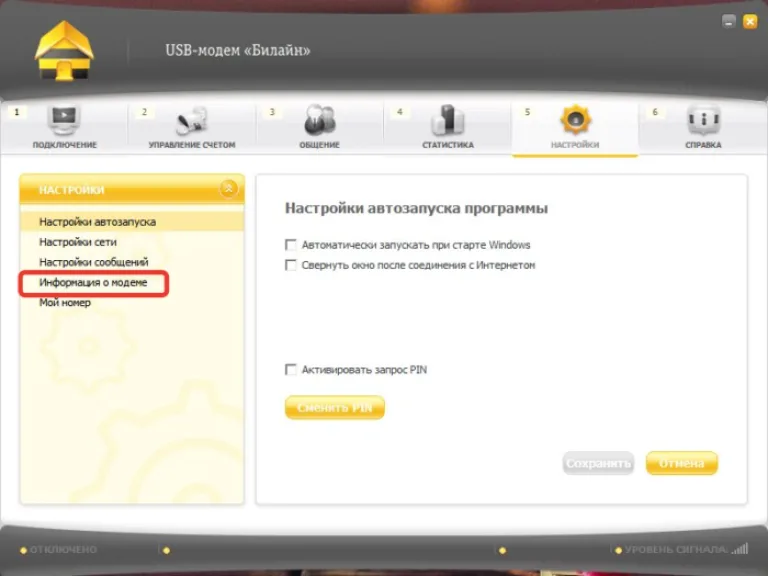768x576 pixels.
Task: Open the Общение people icon
Action: (319, 120)
